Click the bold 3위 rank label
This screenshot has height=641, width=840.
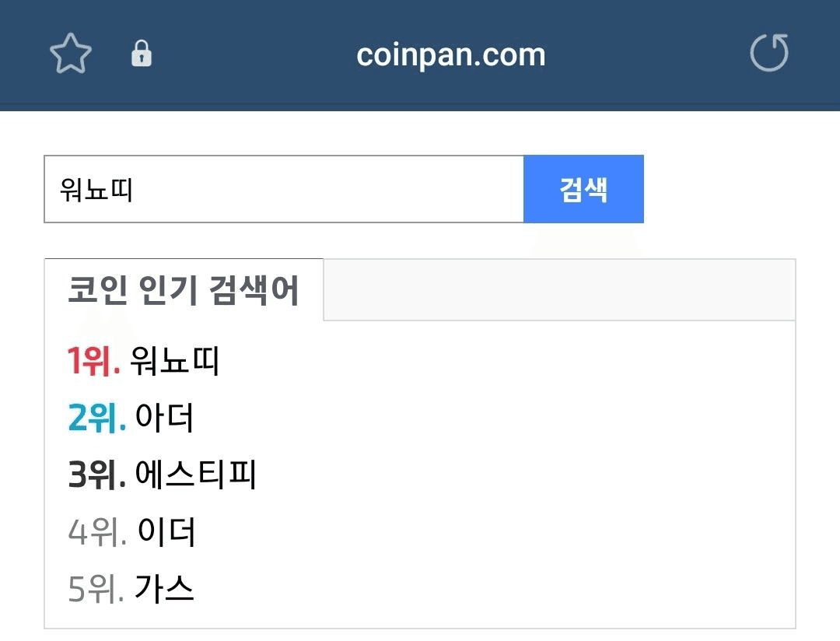[x=96, y=475]
